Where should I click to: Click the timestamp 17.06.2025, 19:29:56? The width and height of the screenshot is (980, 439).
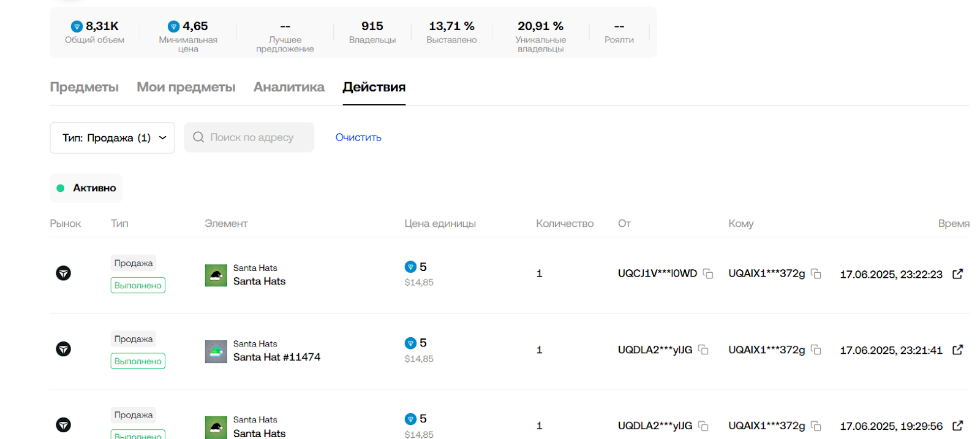pyautogui.click(x=891, y=426)
